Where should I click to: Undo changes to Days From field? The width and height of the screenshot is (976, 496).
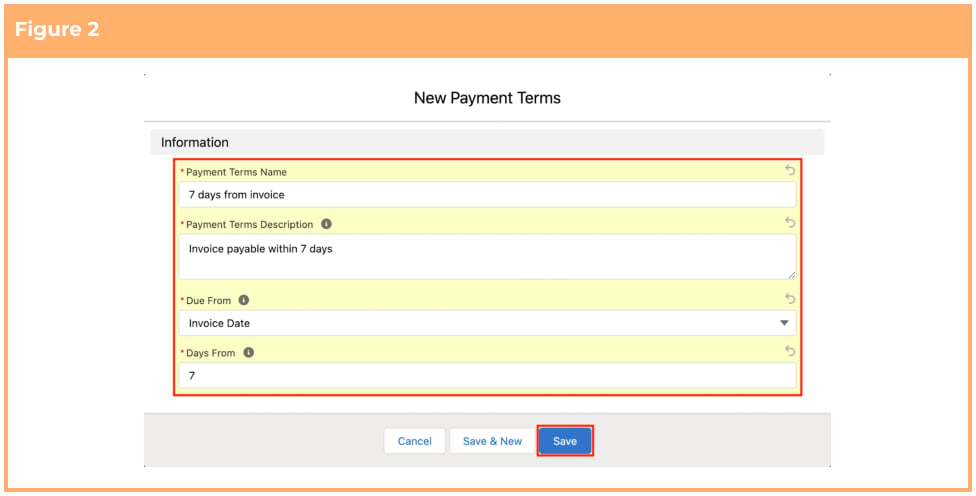790,351
